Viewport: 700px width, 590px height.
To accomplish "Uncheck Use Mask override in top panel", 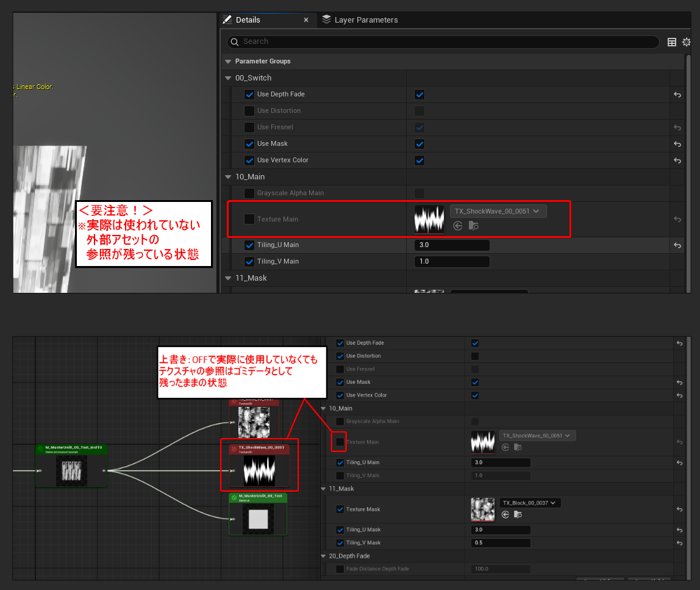I will click(249, 144).
